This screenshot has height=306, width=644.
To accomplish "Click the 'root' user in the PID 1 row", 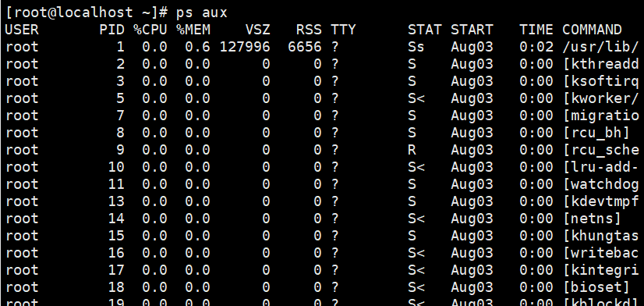I will click(22, 47).
